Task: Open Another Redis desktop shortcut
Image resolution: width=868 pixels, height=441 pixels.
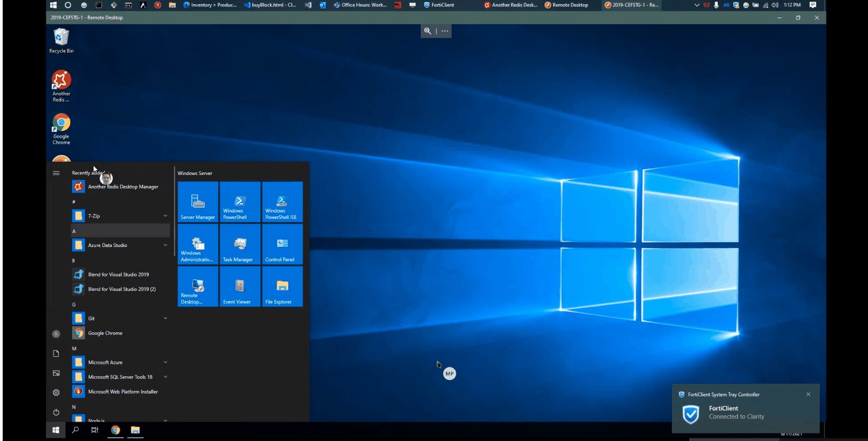Action: point(61,86)
